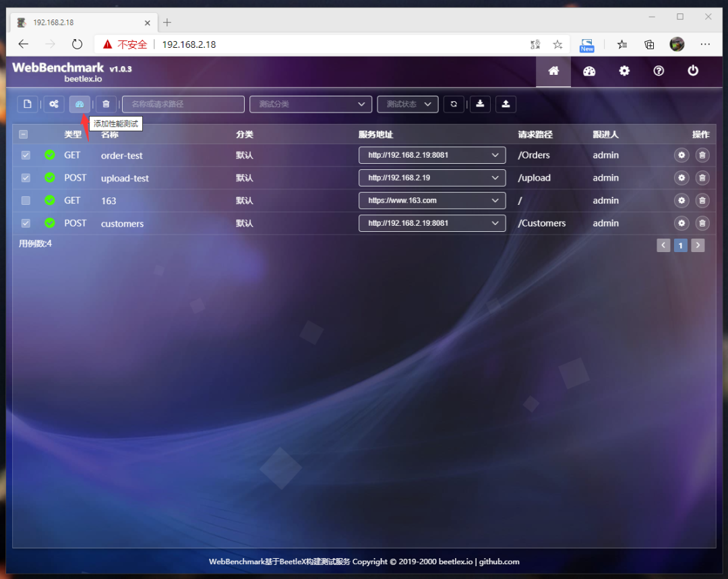Click the green status icon of order-test
The width and height of the screenshot is (728, 579).
(50, 154)
